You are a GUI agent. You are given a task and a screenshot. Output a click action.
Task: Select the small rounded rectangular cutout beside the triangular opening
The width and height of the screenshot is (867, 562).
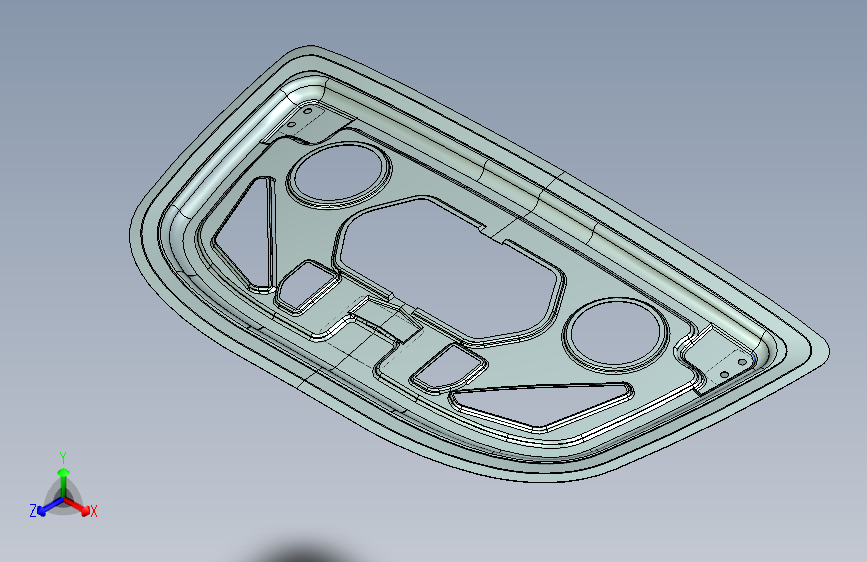[306, 286]
